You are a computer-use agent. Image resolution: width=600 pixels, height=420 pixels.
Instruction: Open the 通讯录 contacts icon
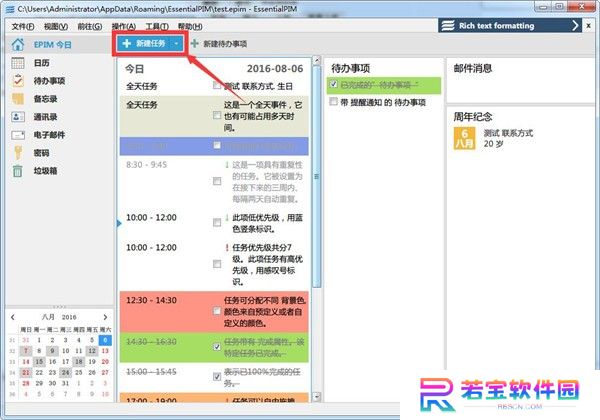(x=18, y=117)
